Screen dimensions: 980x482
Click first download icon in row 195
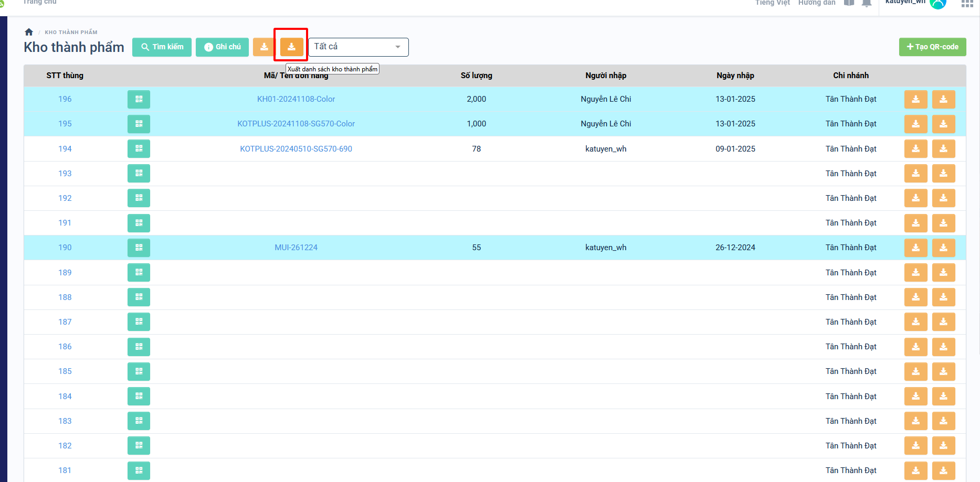[x=916, y=124]
